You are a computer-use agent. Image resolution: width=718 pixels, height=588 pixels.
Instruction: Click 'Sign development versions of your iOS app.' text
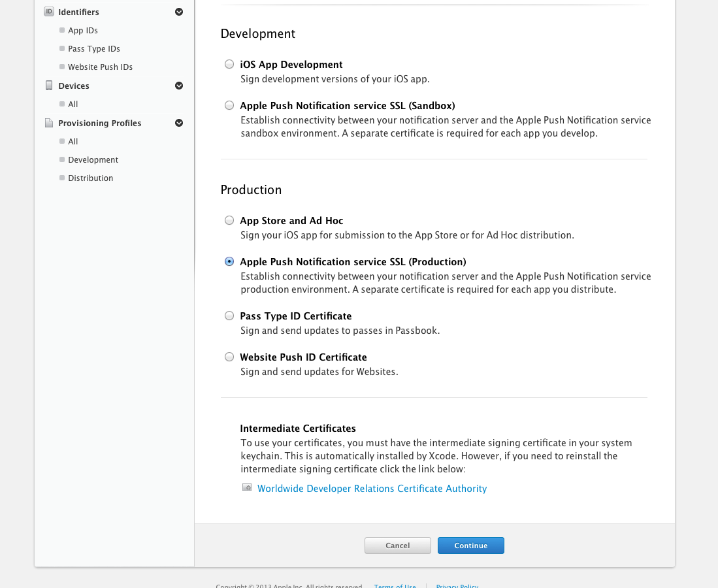[335, 79]
